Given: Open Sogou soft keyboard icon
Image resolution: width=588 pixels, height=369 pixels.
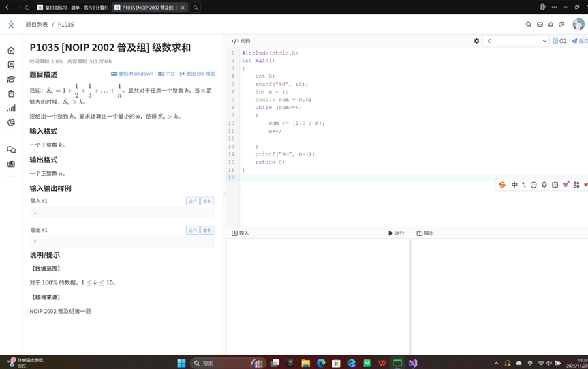Looking at the screenshot, I should coord(555,185).
